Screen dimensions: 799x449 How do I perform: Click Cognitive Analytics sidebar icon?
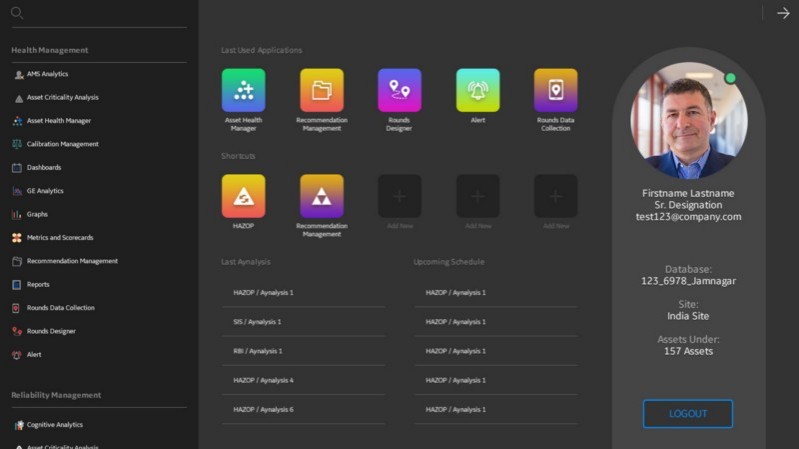(x=19, y=425)
